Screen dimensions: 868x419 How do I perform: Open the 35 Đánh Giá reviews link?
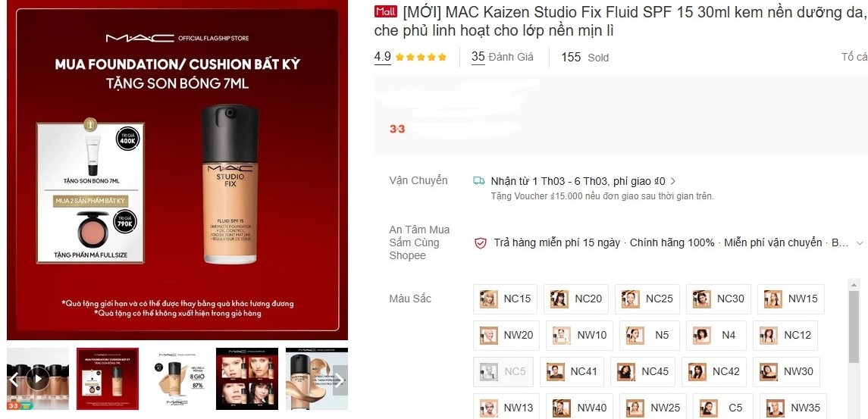tap(502, 57)
